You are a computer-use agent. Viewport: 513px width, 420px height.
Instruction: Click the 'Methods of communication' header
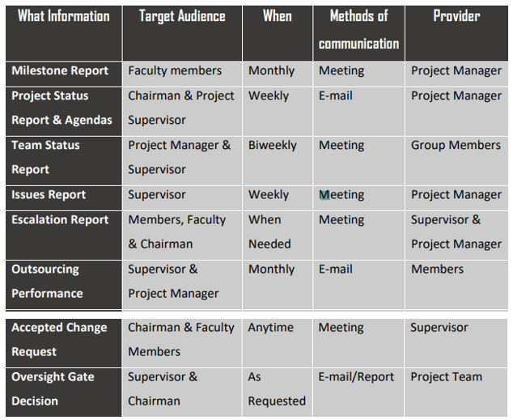359,33
